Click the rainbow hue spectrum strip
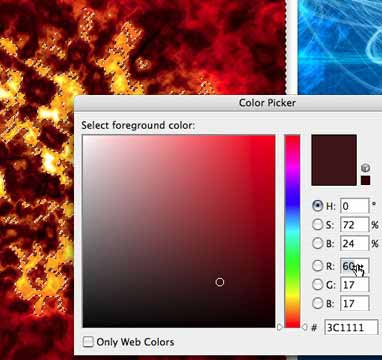The image size is (382, 360). [292, 231]
